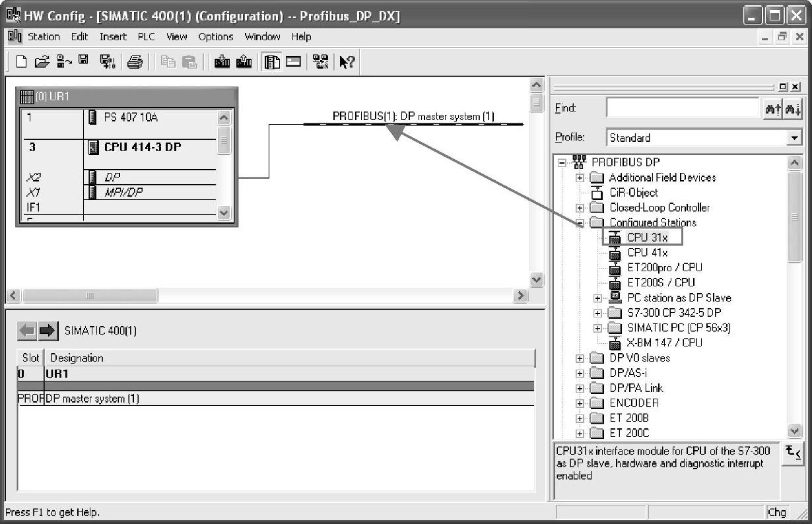Click the catalog tree scrollbar down arrow
This screenshot has height=524, width=812.
pyautogui.click(x=795, y=430)
